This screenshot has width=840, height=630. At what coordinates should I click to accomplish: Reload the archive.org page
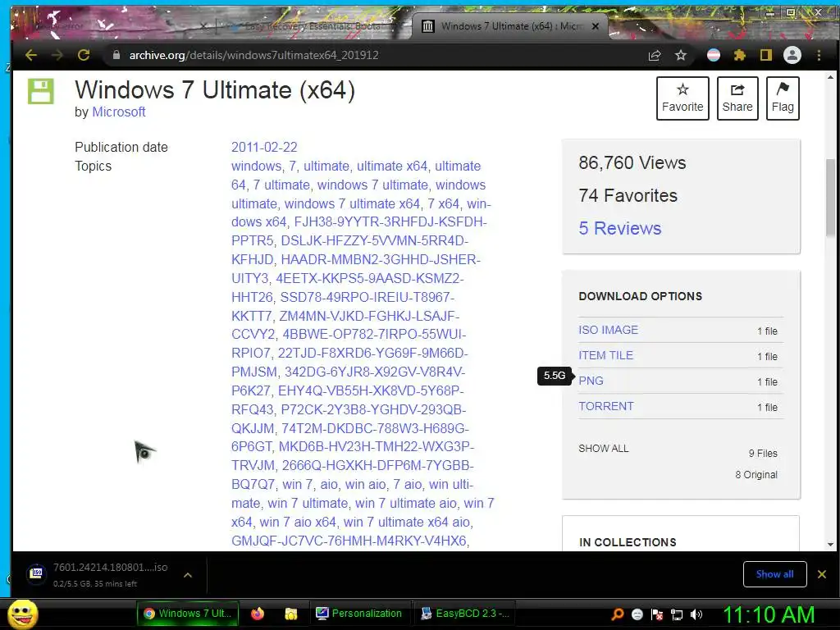(84, 55)
